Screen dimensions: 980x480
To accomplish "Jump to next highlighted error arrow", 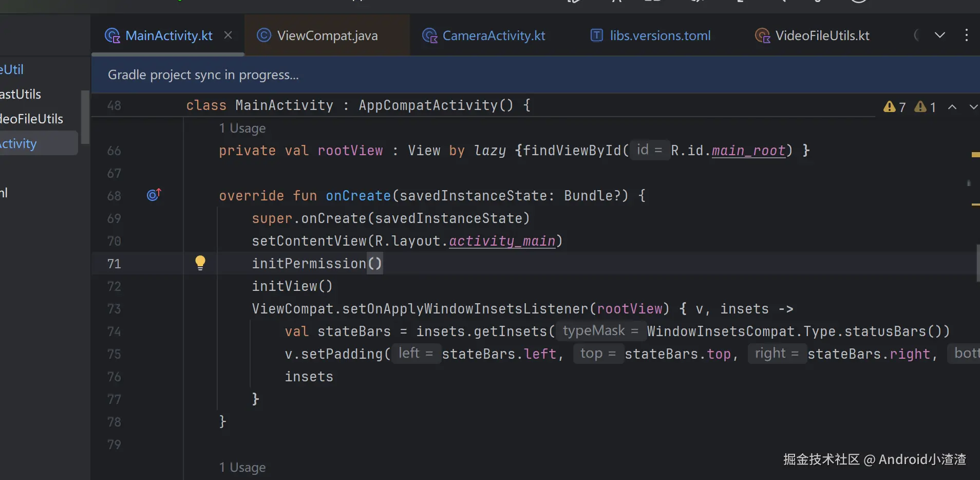I will pyautogui.click(x=973, y=107).
